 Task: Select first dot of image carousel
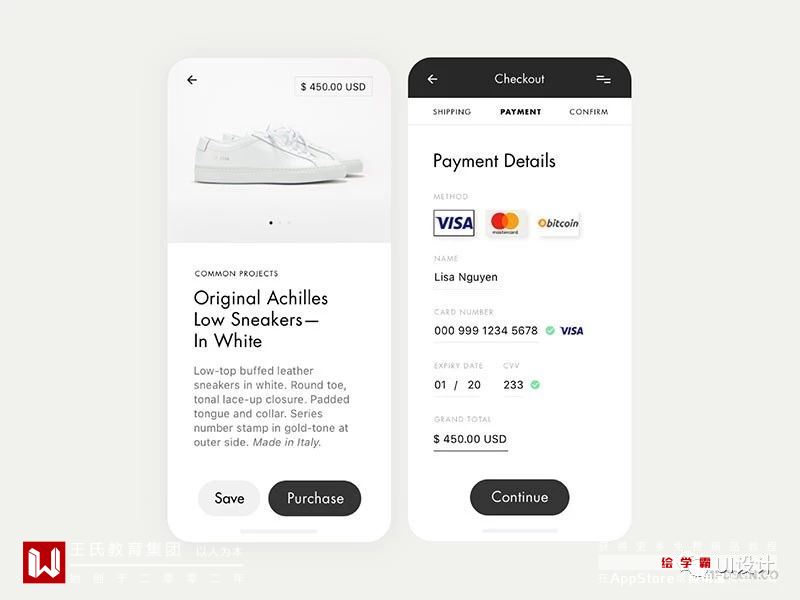[x=270, y=222]
